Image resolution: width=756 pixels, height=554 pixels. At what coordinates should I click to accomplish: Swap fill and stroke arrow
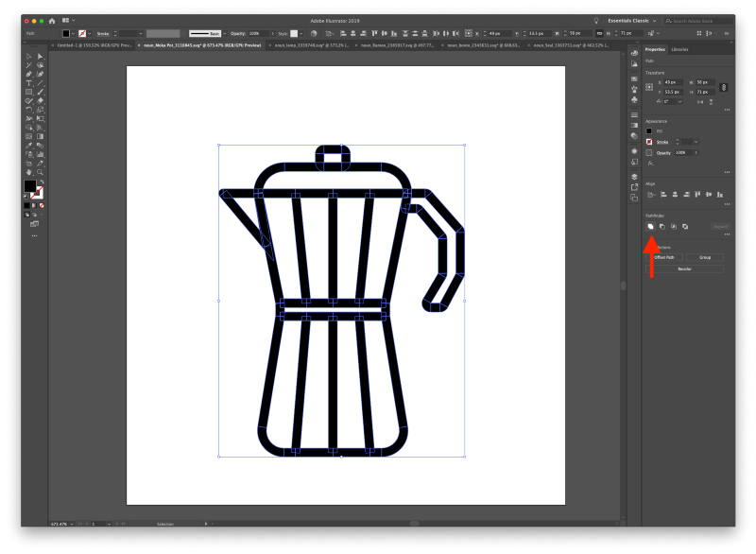pos(42,182)
